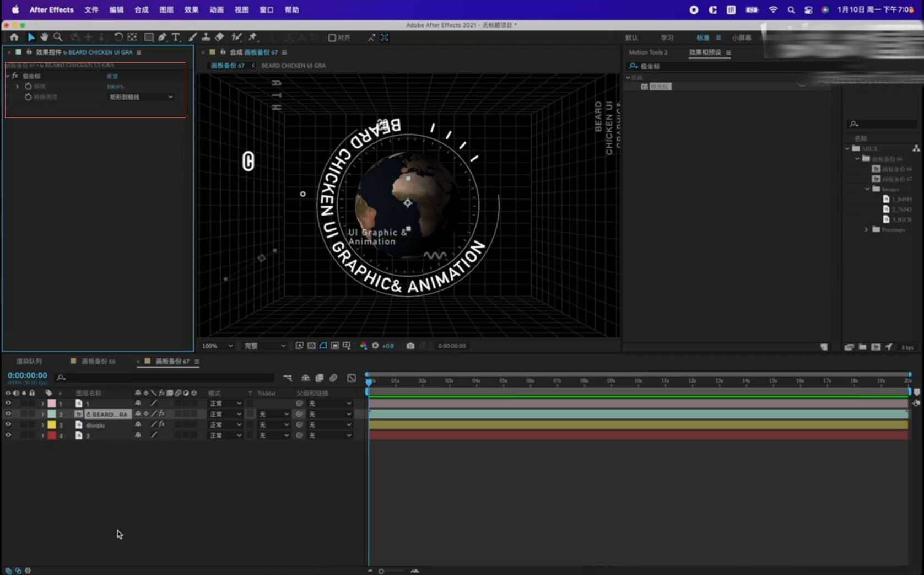Hide layer 1 with its eye icon
The image size is (924, 575).
coord(8,403)
